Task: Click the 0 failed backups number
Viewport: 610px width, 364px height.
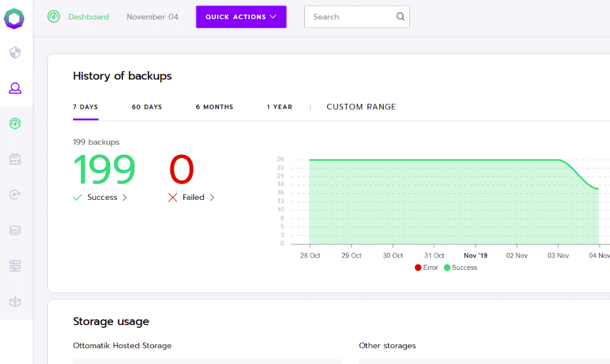Action: pos(181,170)
